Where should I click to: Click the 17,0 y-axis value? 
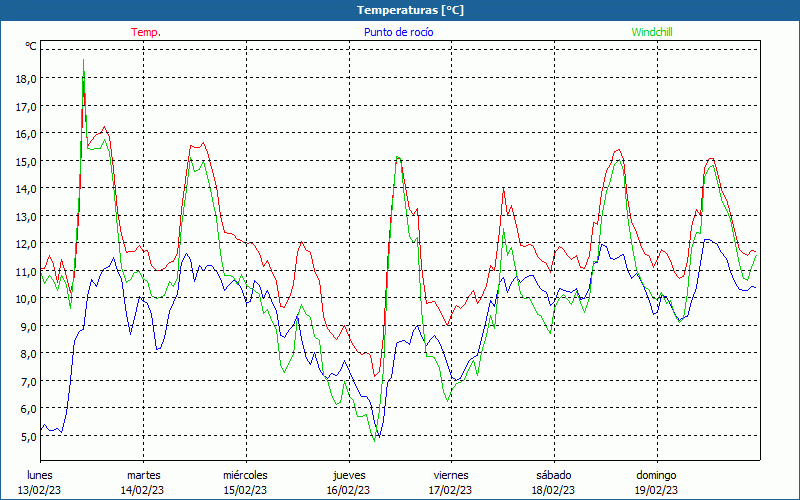(27, 106)
